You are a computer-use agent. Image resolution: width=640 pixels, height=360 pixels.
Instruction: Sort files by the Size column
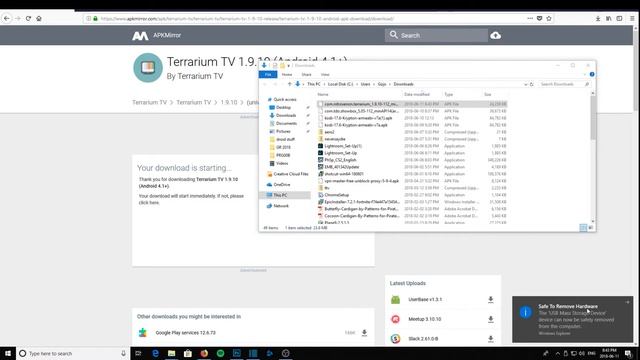click(488, 94)
